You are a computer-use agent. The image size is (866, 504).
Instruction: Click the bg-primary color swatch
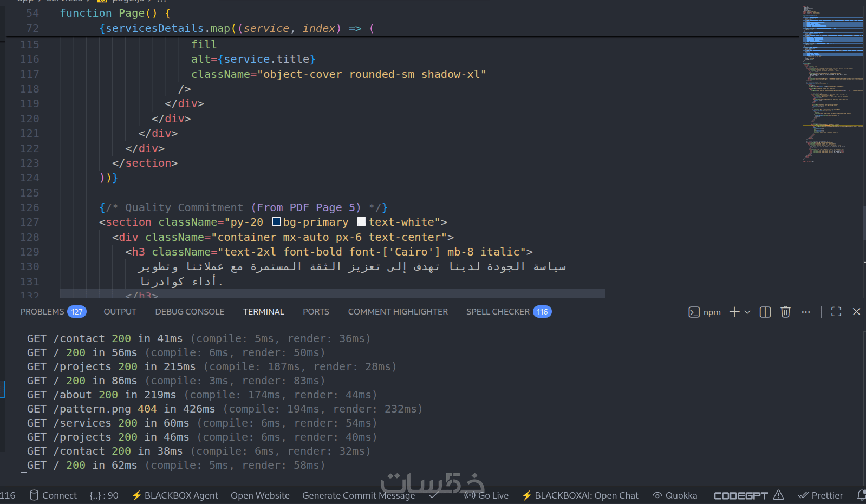276,221
